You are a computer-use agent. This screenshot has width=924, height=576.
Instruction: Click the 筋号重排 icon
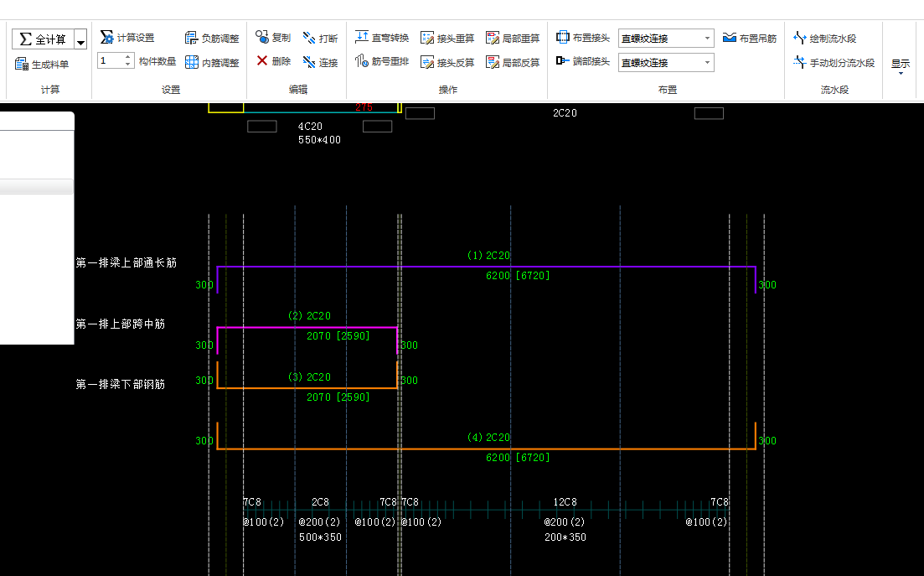tap(362, 60)
